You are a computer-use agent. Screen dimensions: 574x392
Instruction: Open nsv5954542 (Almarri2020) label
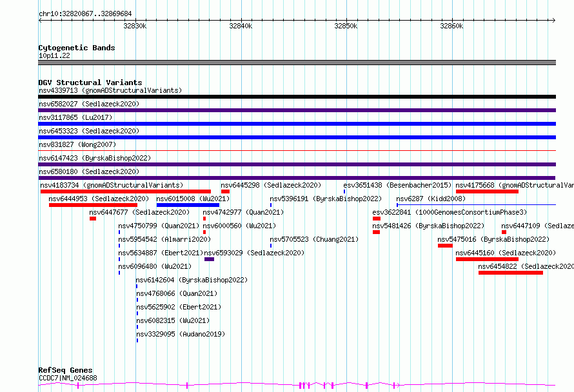(x=164, y=239)
